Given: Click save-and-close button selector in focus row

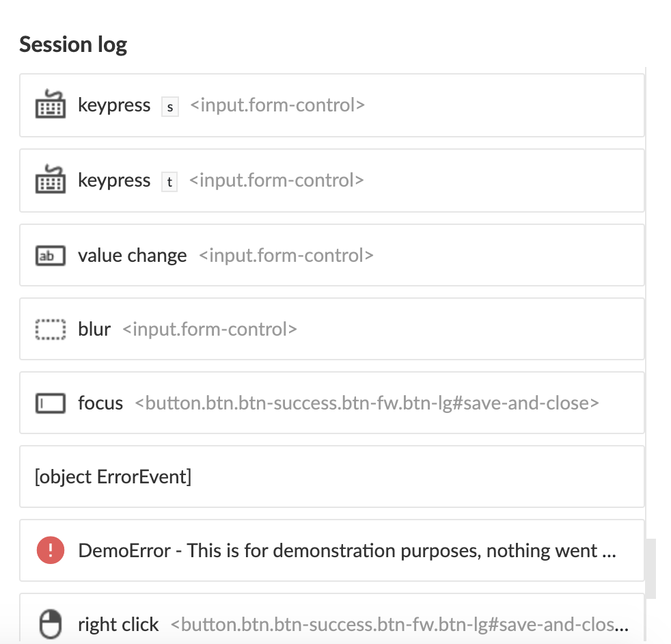Looking at the screenshot, I should pyautogui.click(x=367, y=403).
